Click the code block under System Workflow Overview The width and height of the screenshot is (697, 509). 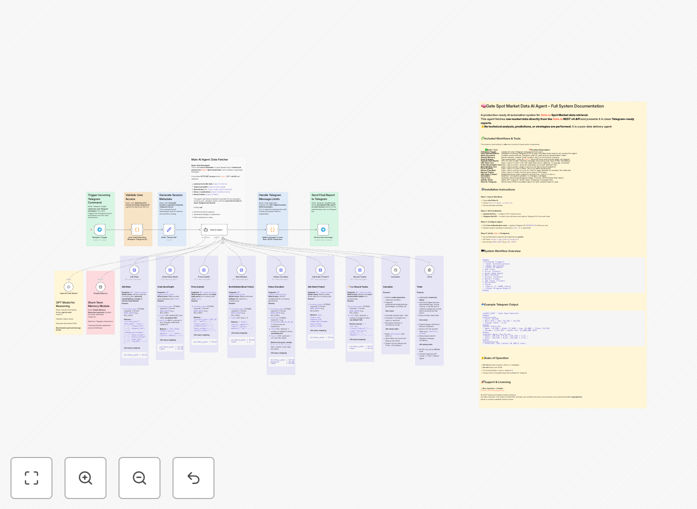pos(562,275)
